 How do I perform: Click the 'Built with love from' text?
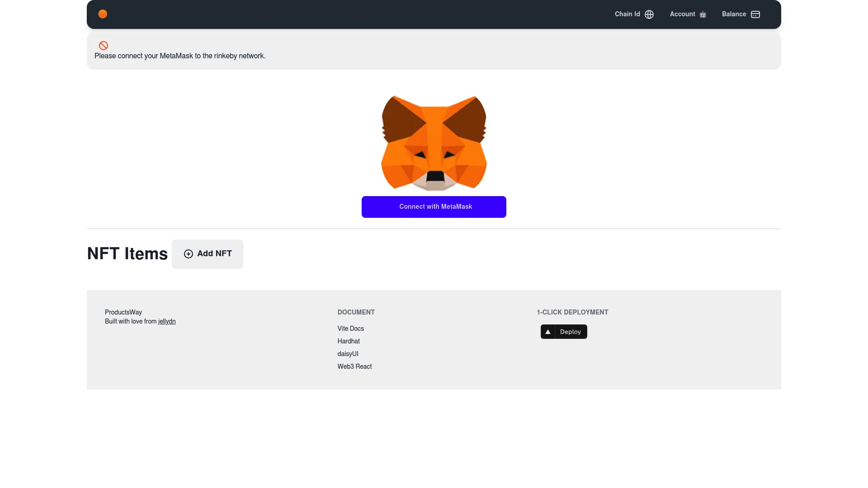(x=131, y=321)
